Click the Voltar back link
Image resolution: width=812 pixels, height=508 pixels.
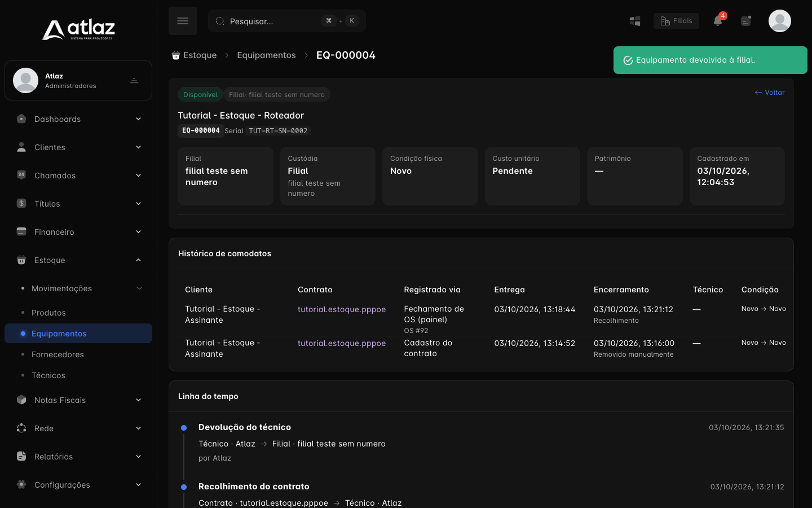click(770, 93)
